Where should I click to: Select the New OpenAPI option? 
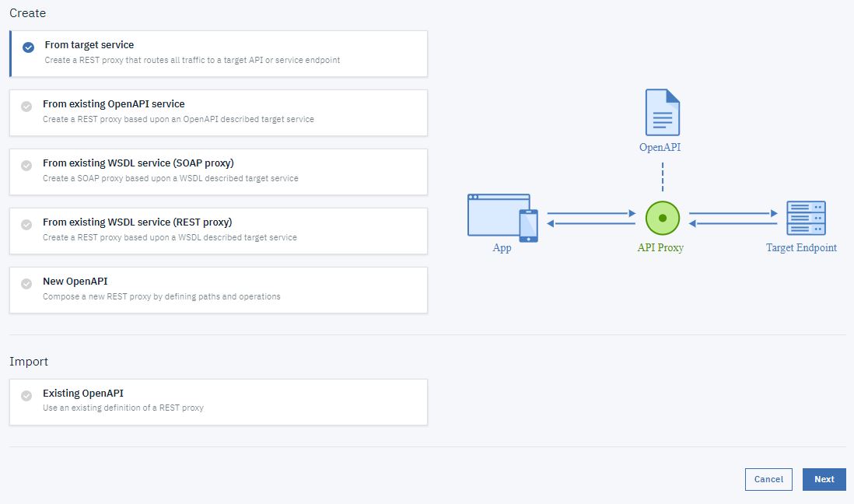click(x=218, y=289)
